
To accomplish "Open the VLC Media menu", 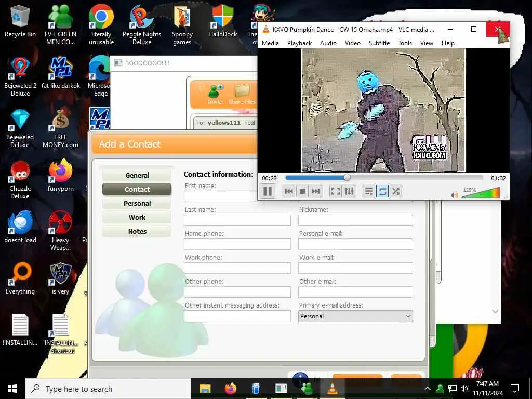I will (270, 43).
